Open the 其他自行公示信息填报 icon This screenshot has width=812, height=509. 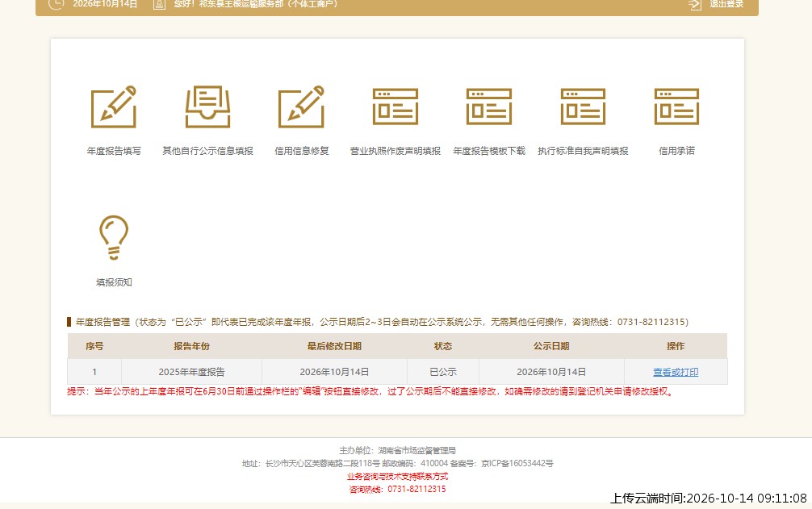tap(207, 107)
